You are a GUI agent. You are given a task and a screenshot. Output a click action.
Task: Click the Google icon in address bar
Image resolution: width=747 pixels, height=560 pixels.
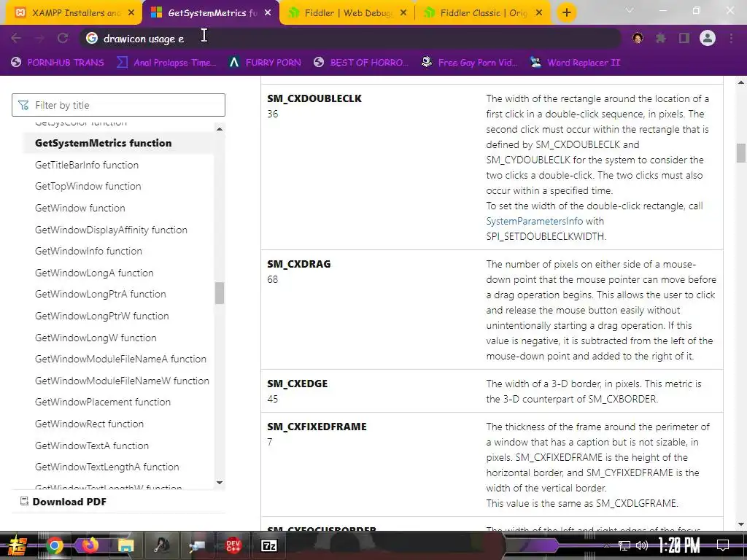(x=91, y=38)
